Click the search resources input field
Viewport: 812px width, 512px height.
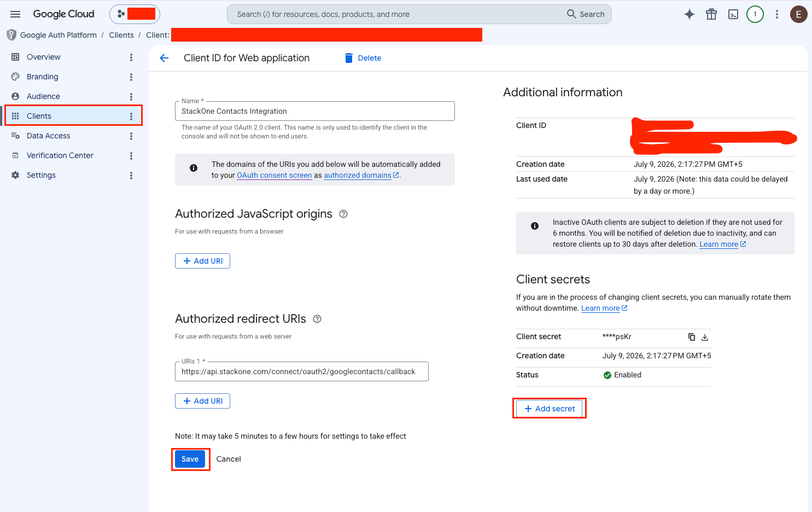pos(396,14)
